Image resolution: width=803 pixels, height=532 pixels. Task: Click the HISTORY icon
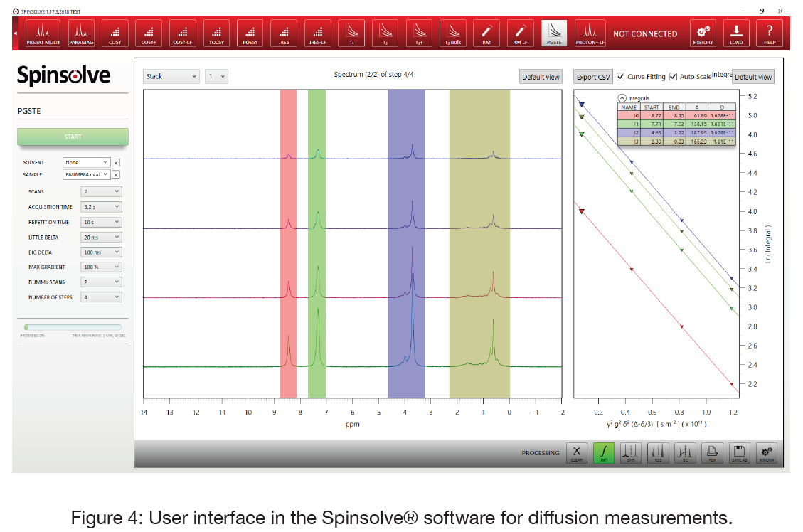[703, 33]
